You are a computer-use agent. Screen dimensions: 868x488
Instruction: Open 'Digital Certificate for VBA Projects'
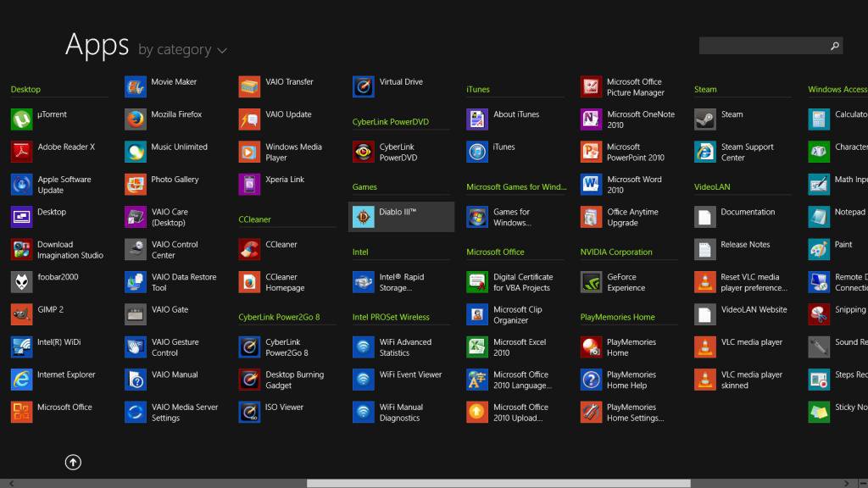point(523,282)
